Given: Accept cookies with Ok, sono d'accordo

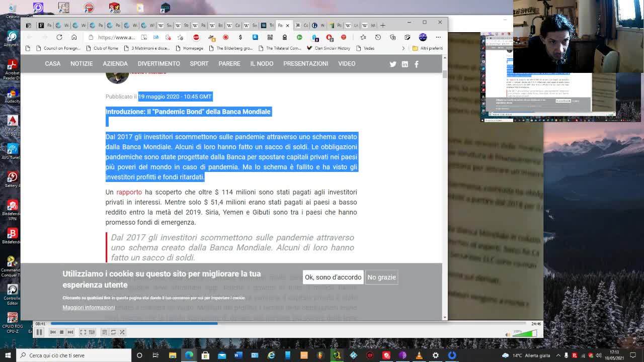Looking at the screenshot, I should tap(333, 277).
